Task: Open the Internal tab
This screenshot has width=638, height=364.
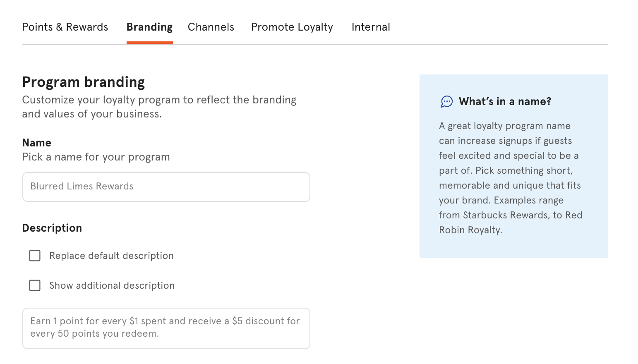Action: (x=370, y=27)
